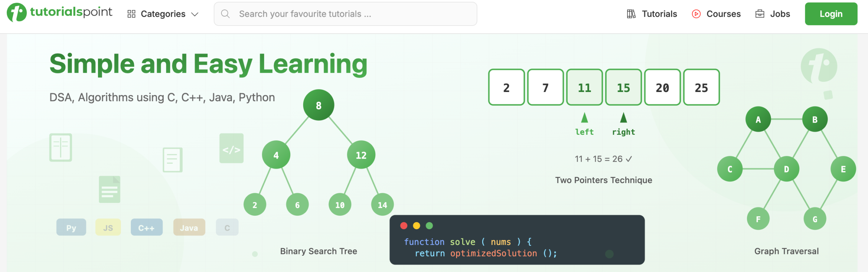Click the faded C language badge
The width and height of the screenshot is (868, 272).
[227, 228]
